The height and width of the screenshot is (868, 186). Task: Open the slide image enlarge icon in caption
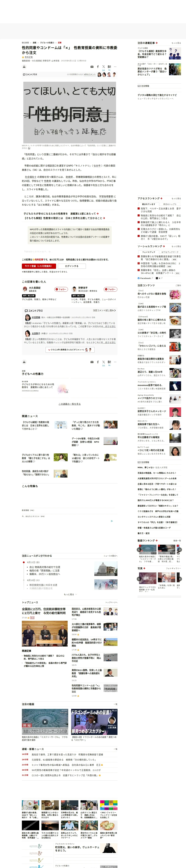click(x=29, y=148)
